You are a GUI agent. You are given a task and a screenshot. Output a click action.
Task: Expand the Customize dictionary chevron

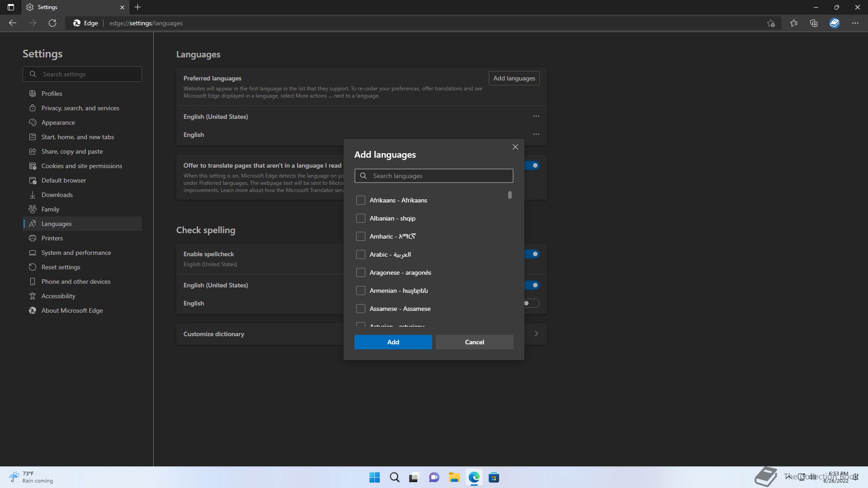click(x=536, y=334)
